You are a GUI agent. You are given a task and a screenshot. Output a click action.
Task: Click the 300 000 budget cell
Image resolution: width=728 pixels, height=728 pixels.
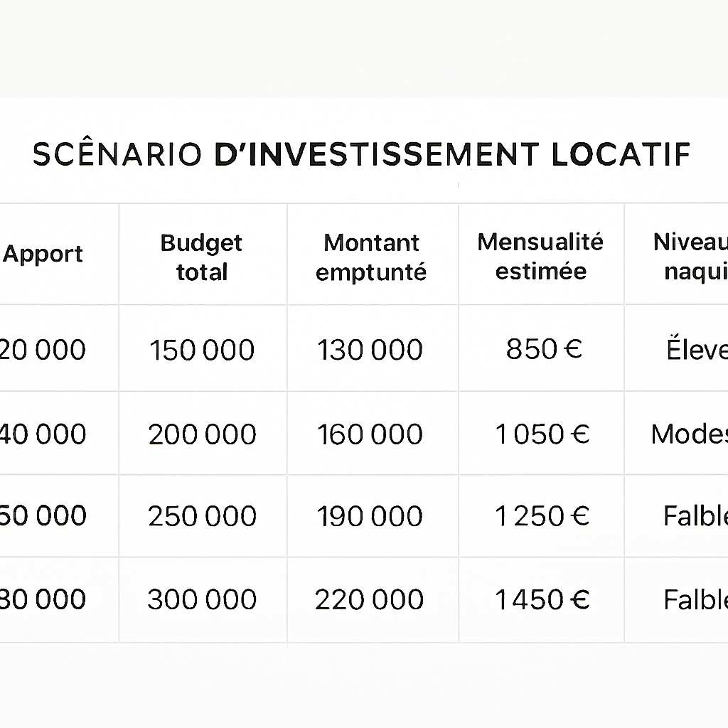pos(203,600)
